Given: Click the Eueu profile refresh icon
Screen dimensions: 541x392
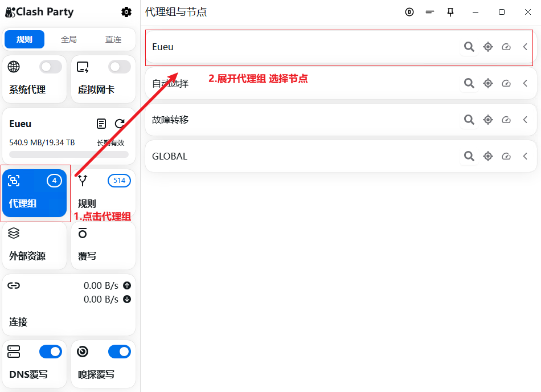Looking at the screenshot, I should tap(120, 124).
